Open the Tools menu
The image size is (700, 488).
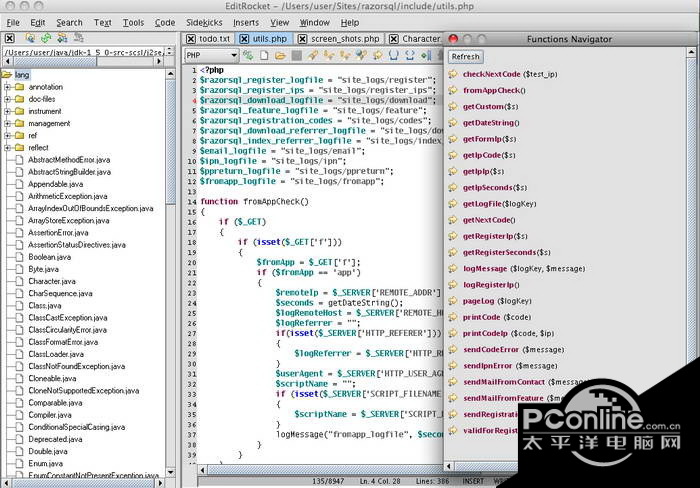[133, 22]
